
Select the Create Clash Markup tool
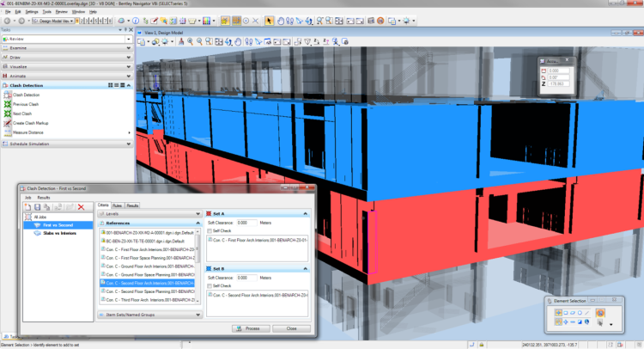[8, 123]
